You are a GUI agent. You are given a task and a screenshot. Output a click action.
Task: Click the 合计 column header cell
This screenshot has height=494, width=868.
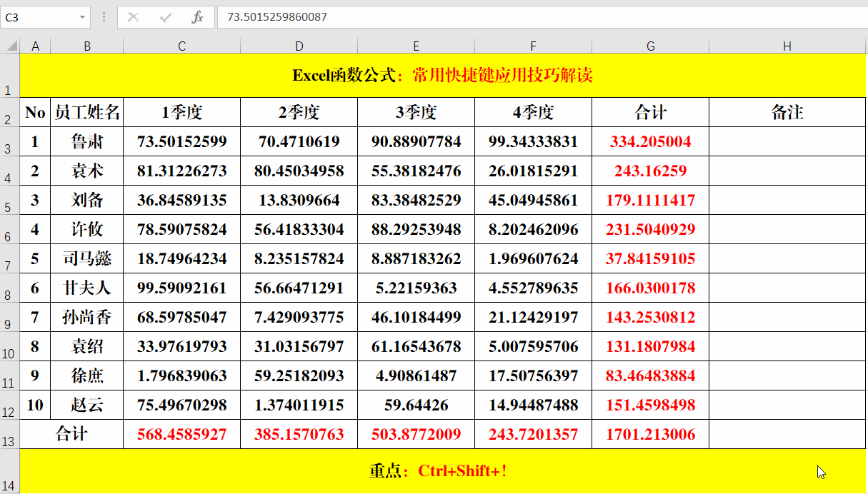651,112
